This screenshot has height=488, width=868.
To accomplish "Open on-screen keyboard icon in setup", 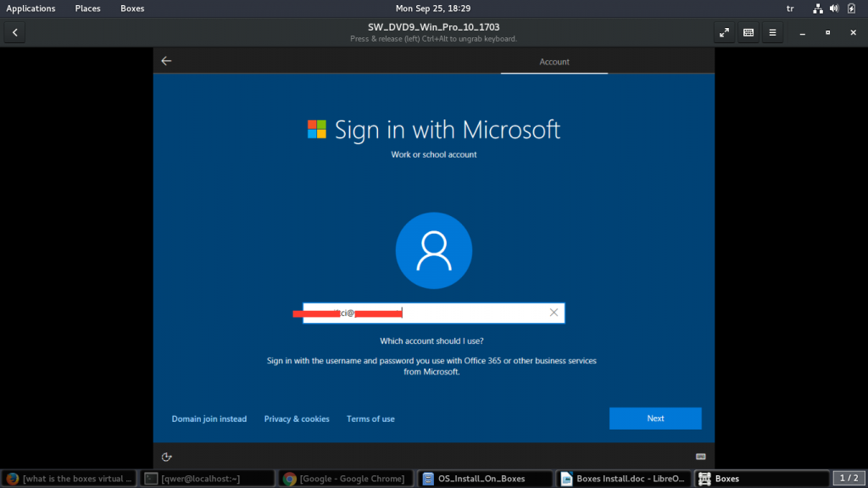I will tap(701, 456).
